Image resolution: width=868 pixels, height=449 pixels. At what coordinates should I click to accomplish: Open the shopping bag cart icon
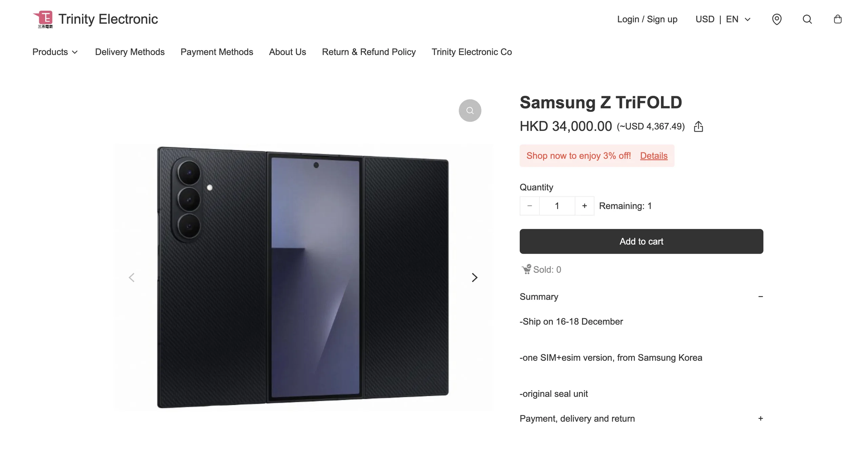[837, 19]
